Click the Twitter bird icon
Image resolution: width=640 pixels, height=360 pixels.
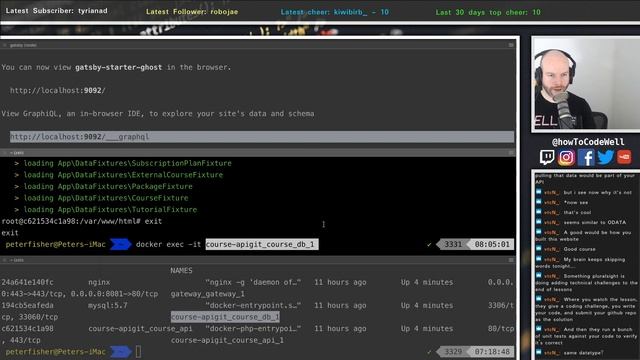tap(605, 157)
